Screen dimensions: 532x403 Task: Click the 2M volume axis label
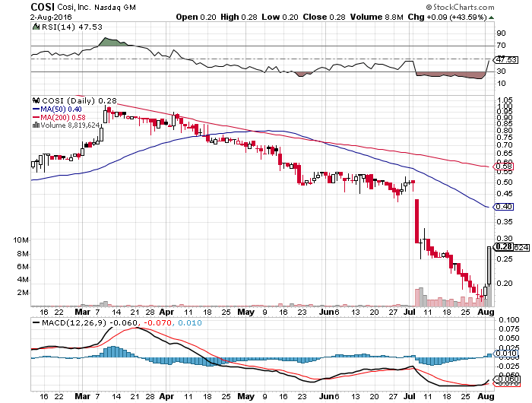[23, 293]
